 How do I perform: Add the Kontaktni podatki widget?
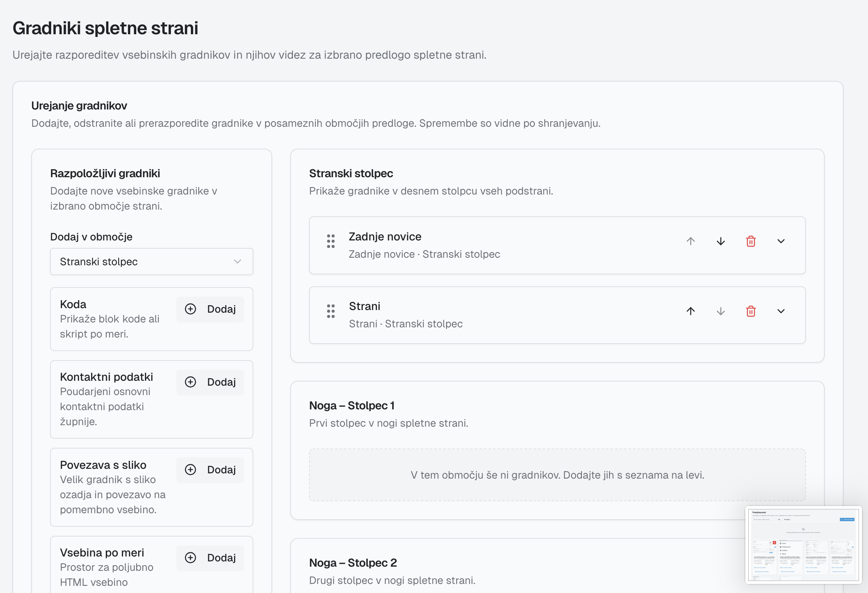(210, 382)
